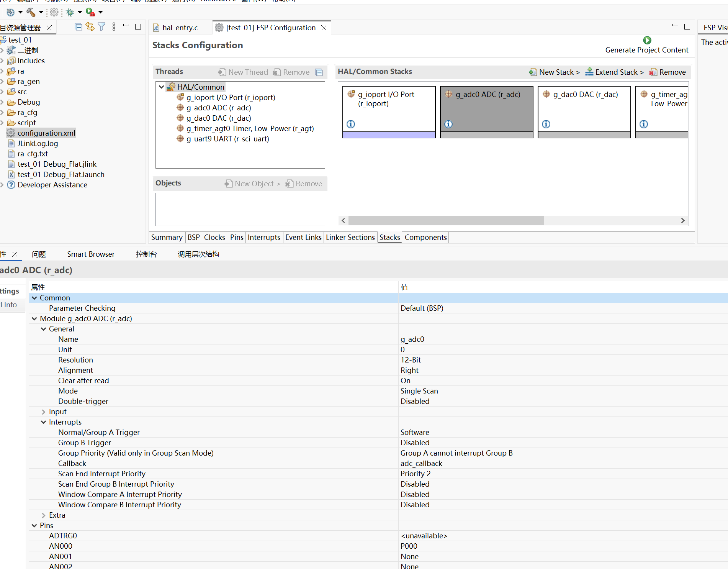Click the filter funnel icon in explorer
The width and height of the screenshot is (728, 569).
pyautogui.click(x=101, y=27)
